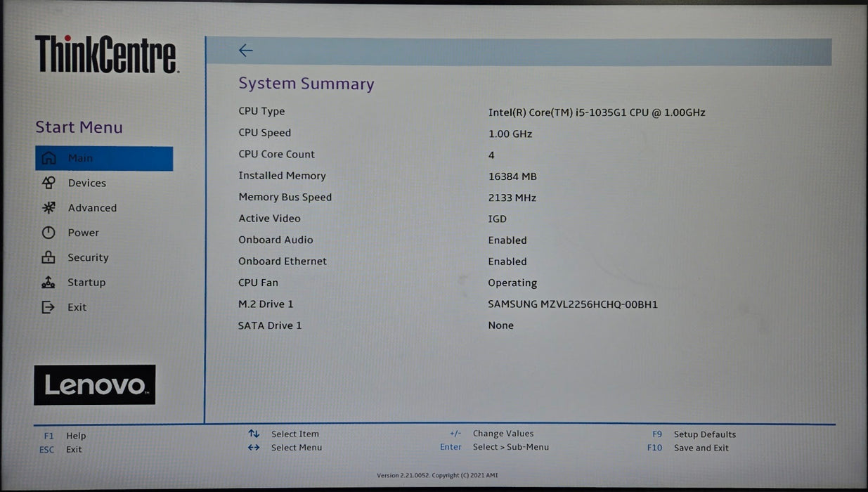Open the Advanced menu label
The width and height of the screenshot is (868, 492).
point(92,208)
